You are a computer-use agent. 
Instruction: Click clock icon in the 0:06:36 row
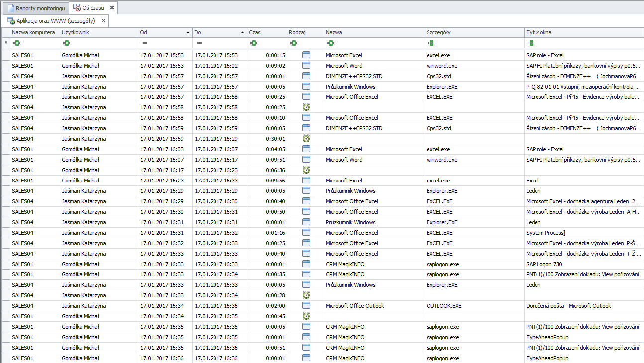point(306,170)
